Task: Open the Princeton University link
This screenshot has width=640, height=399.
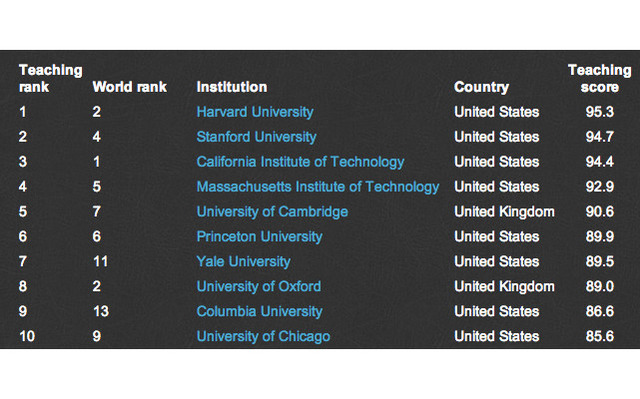Action: (x=259, y=237)
